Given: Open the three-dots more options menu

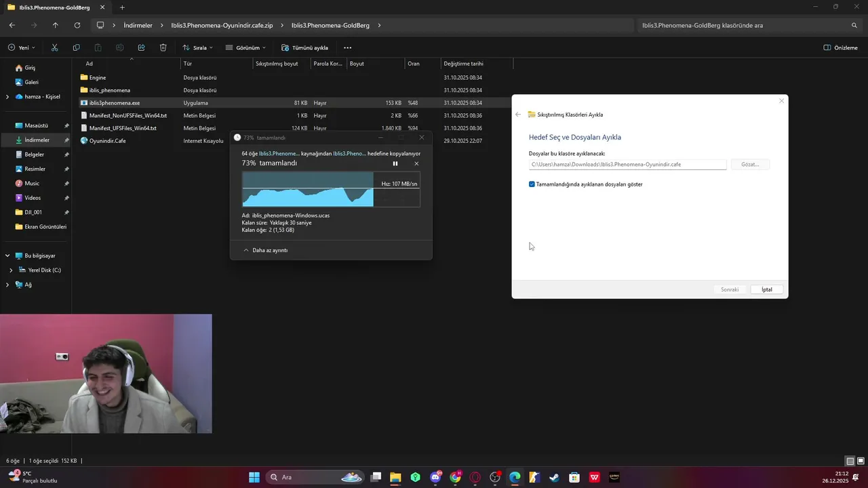Looking at the screenshot, I should (348, 47).
